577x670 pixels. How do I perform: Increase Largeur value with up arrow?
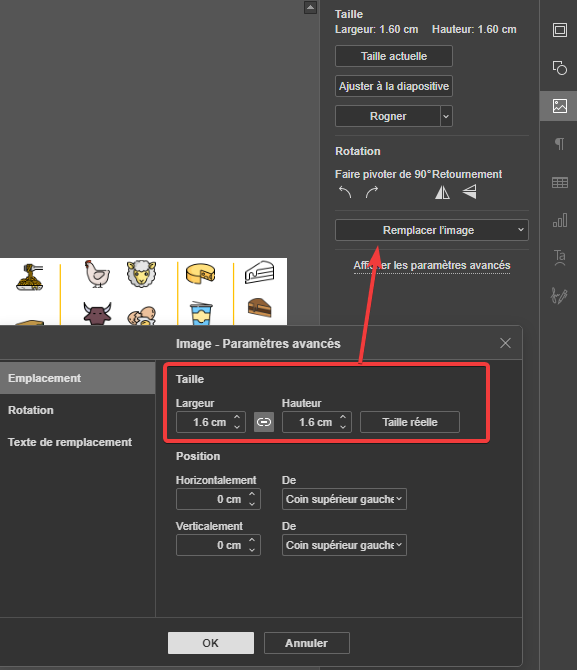[x=237, y=417]
